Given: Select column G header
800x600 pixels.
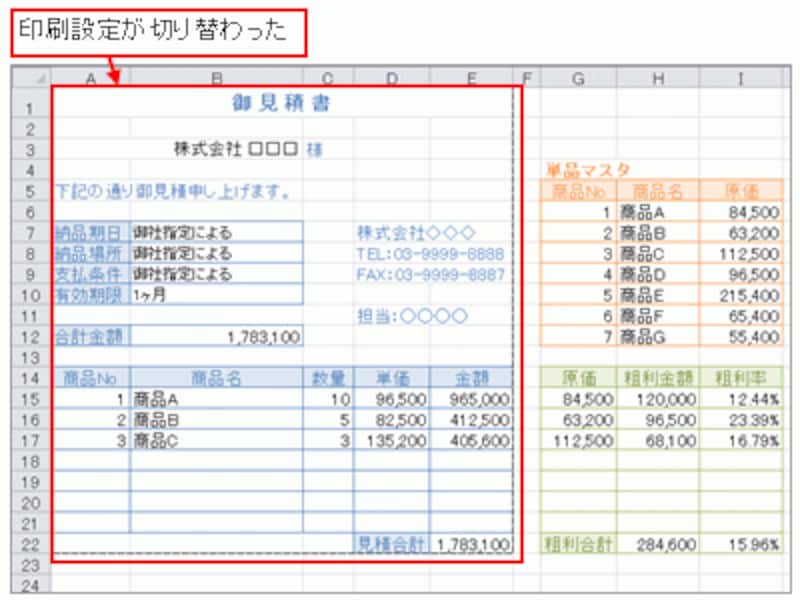Looking at the screenshot, I should pos(578,78).
